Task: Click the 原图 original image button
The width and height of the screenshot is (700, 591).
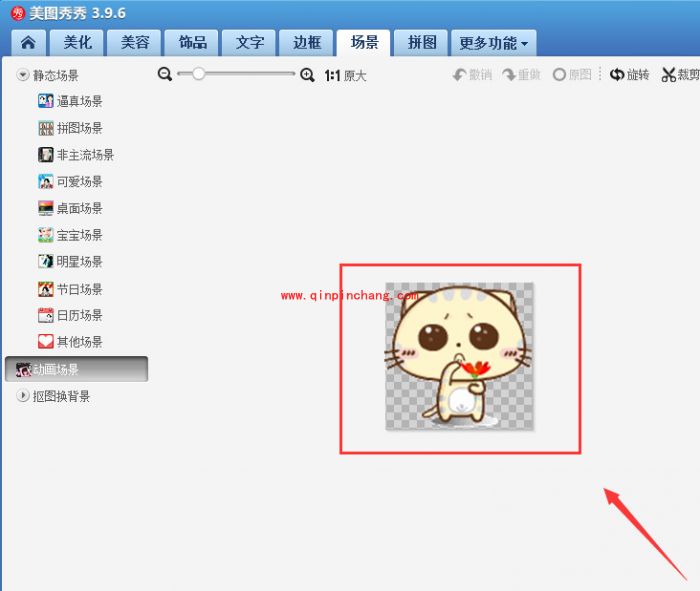Action: [572, 75]
